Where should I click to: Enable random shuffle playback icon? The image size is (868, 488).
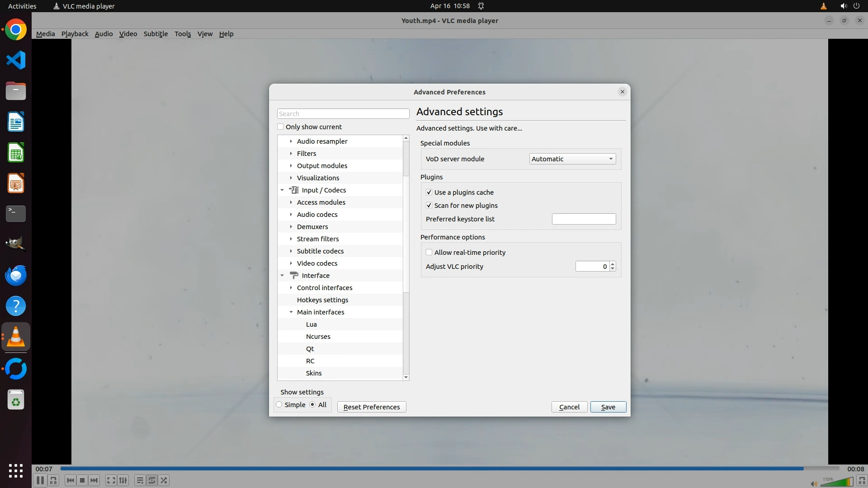point(164,480)
